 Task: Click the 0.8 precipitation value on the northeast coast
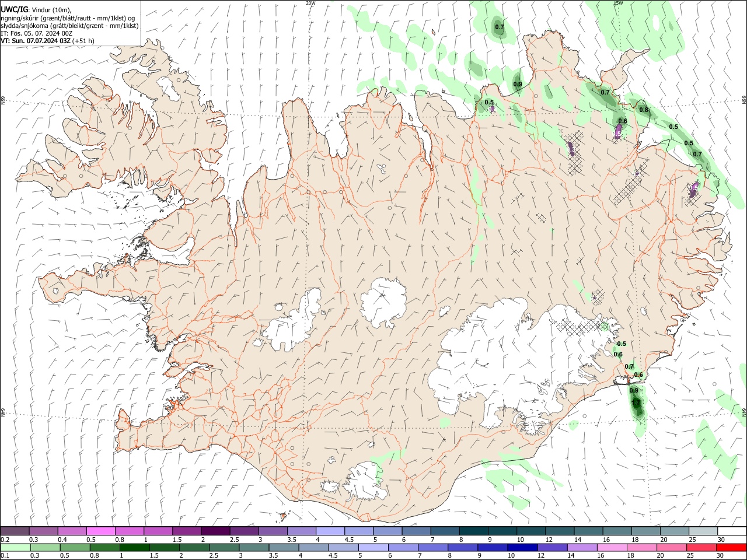(x=644, y=110)
